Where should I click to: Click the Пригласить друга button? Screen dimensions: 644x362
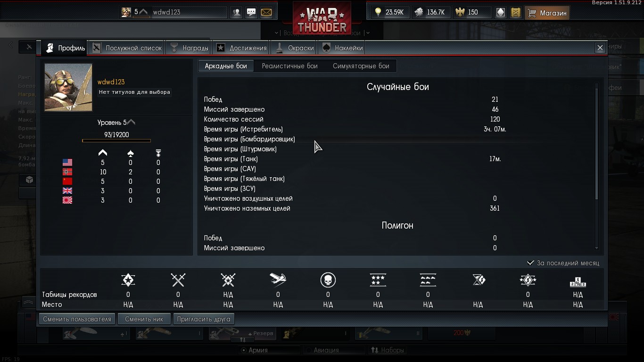204,319
